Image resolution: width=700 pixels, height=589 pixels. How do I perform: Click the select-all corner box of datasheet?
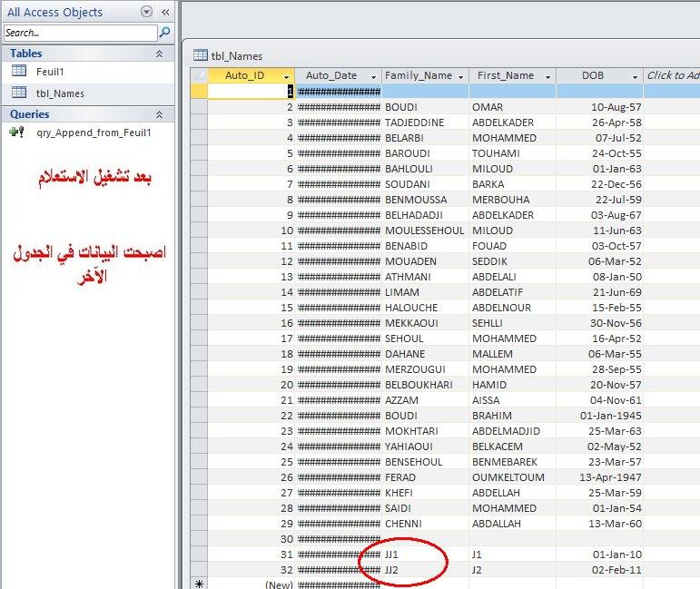pyautogui.click(x=199, y=76)
